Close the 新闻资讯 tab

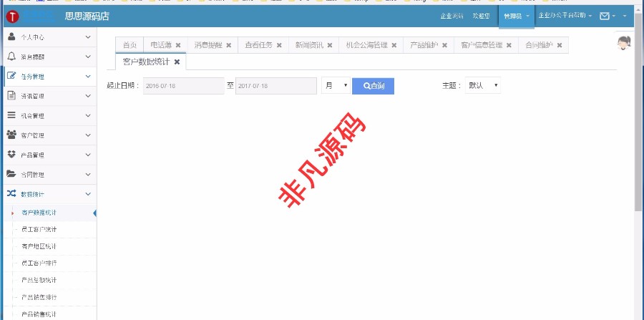click(x=330, y=45)
